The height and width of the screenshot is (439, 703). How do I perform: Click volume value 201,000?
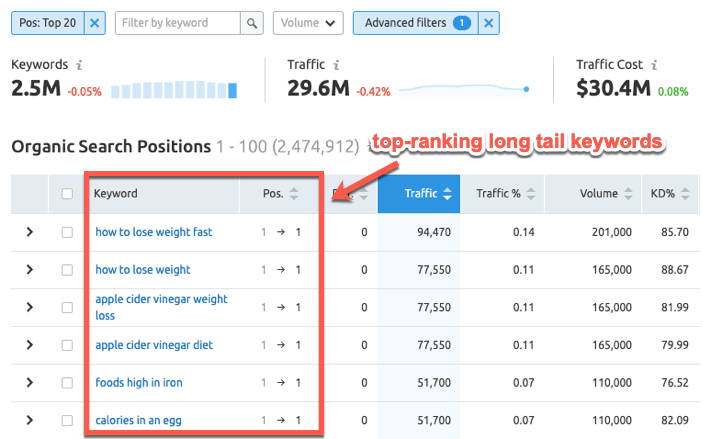tap(612, 232)
